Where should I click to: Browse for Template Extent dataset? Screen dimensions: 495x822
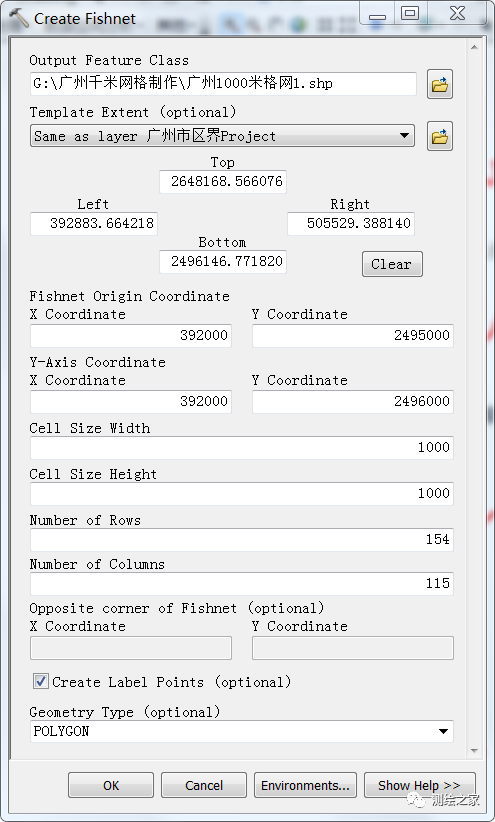coord(439,136)
